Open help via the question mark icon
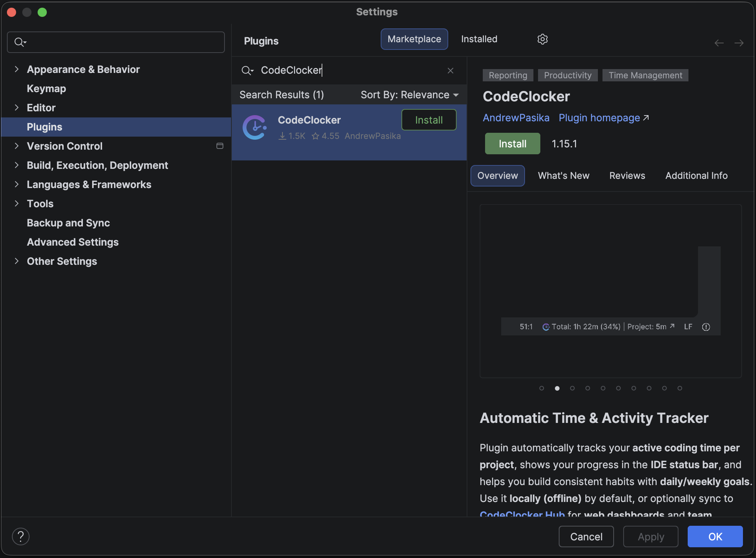756x558 pixels. [x=21, y=536]
